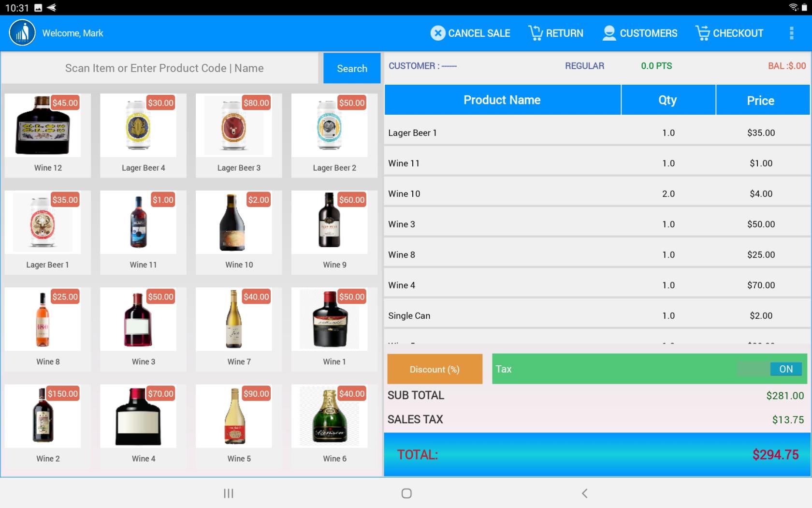Open the overflow menu with three dots

coord(791,33)
